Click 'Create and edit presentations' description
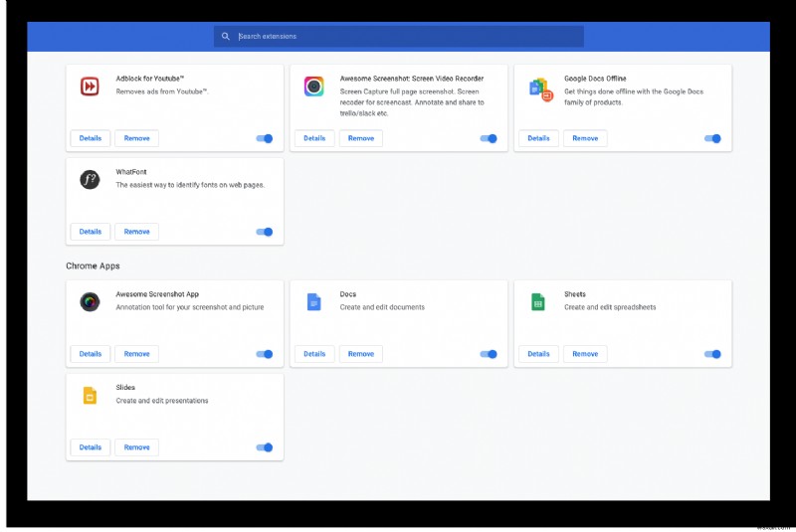 [x=162, y=401]
